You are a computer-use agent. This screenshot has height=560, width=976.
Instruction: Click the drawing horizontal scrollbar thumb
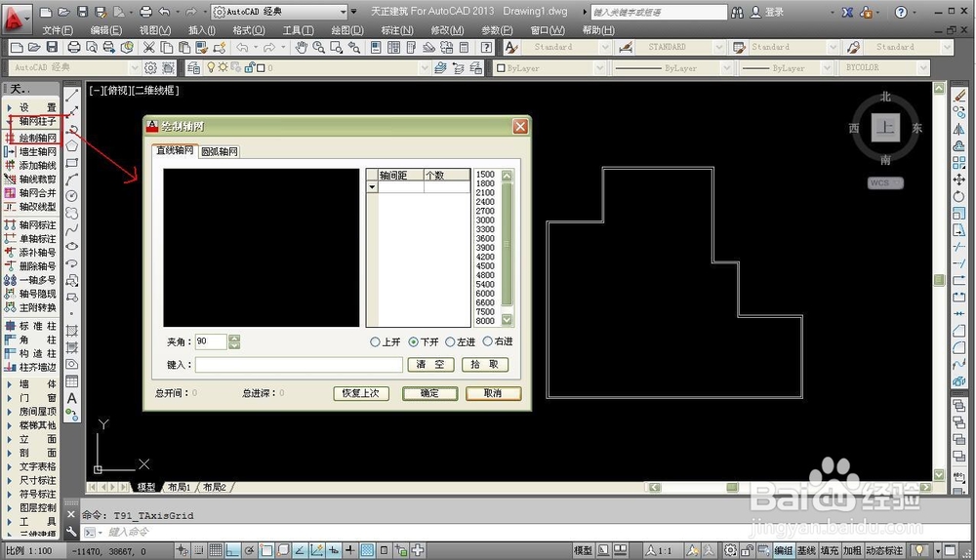tap(733, 487)
